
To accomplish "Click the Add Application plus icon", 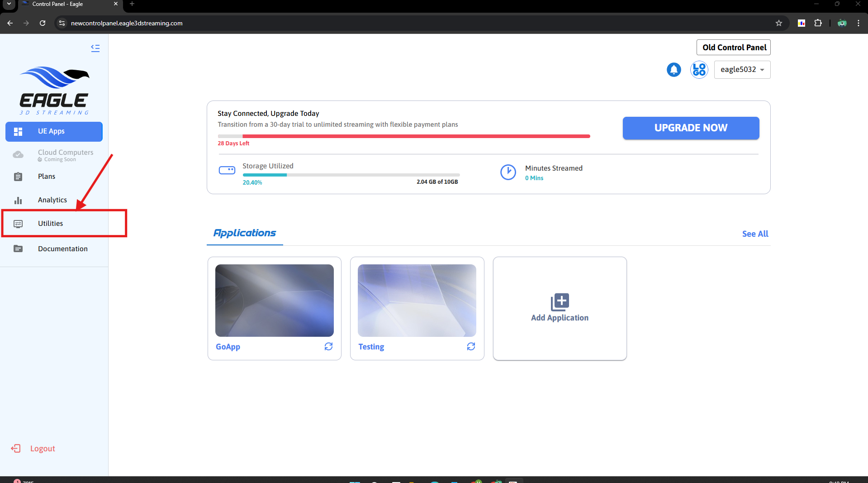I will point(560,301).
